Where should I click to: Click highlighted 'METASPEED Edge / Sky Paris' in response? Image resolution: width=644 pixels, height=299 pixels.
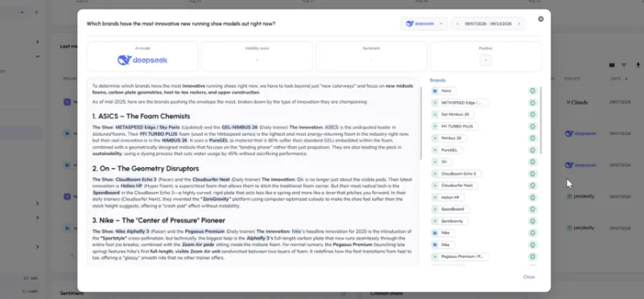(147, 128)
